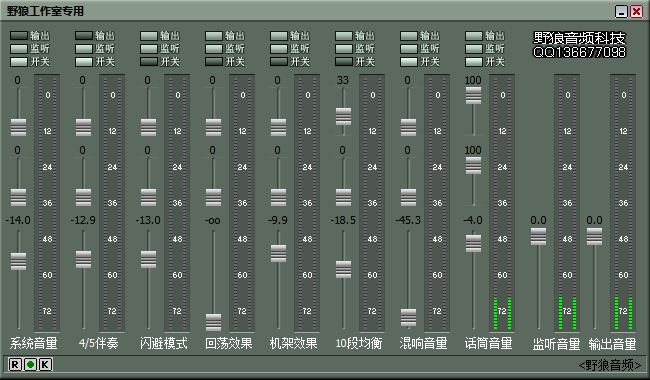
Task: Toggle 开关 for 4/5伴奏 channel
Action: pos(84,62)
